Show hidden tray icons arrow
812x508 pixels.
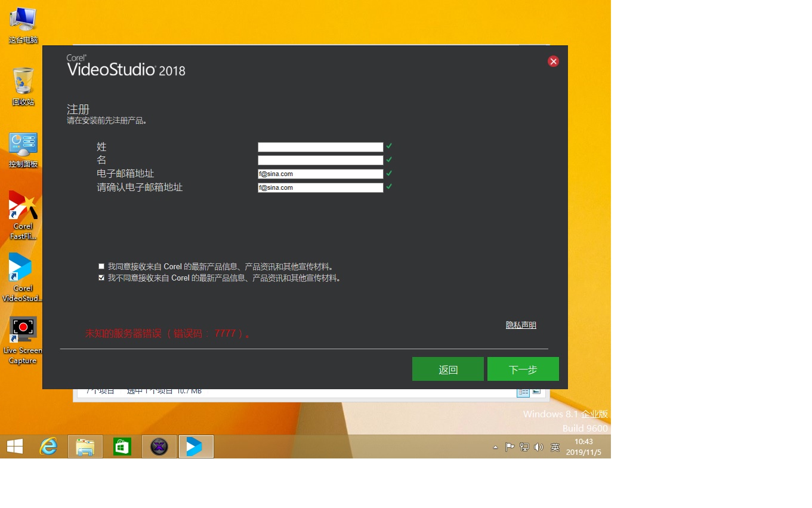point(495,447)
